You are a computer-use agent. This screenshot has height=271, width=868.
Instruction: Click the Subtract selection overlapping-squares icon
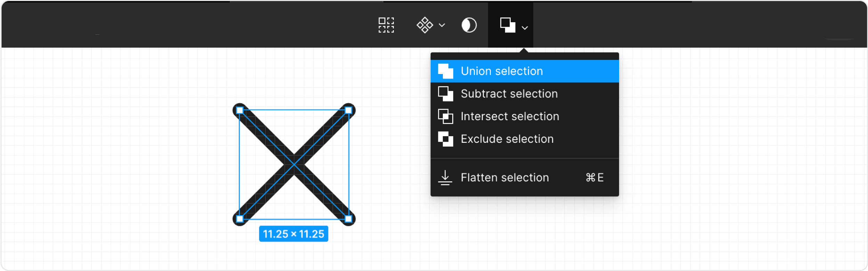[446, 94]
